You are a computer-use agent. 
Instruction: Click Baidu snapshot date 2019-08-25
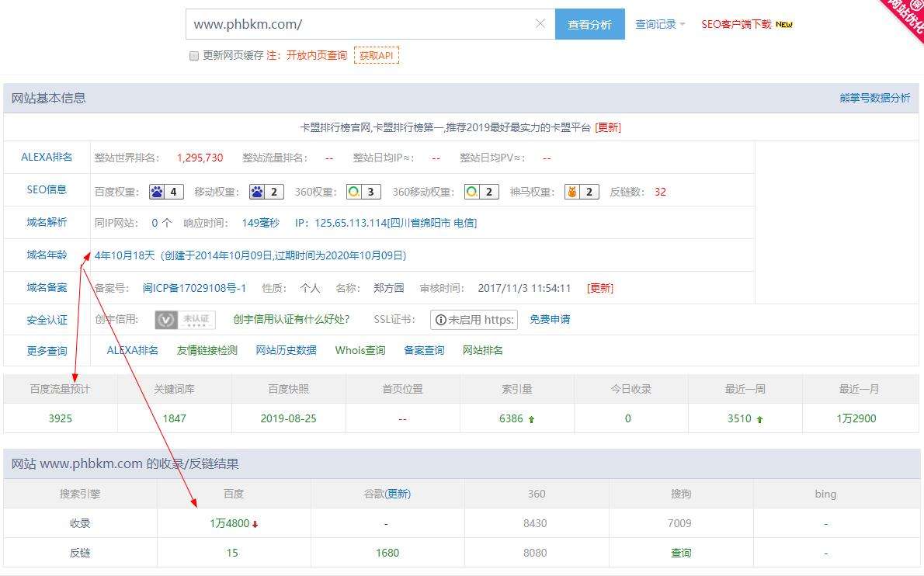pos(288,418)
